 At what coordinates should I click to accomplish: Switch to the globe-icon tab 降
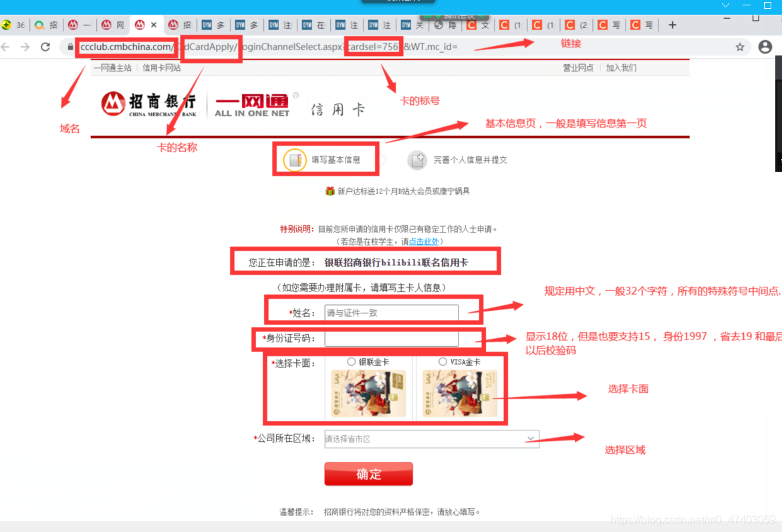[x=445, y=25]
